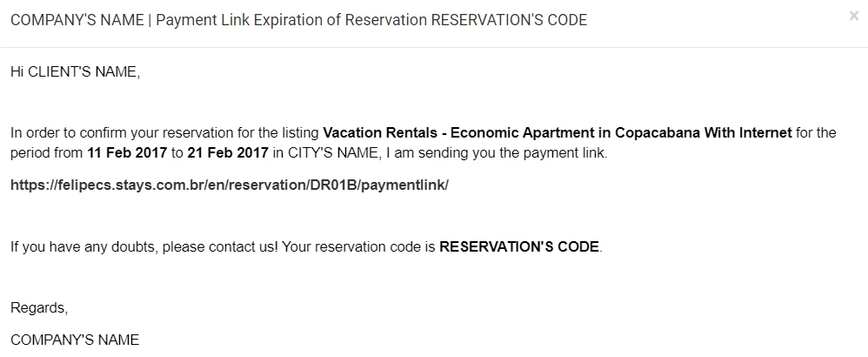Click the "please contact us!" phrase

[x=220, y=246]
